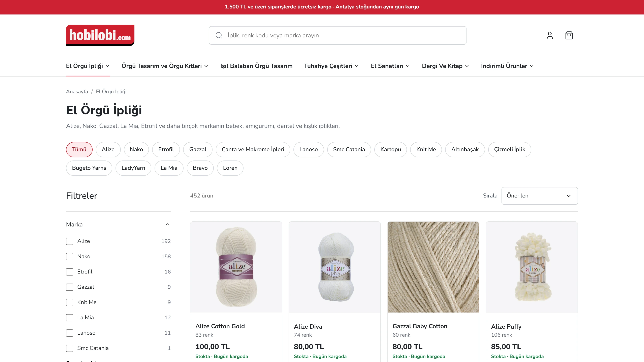Image resolution: width=644 pixels, height=362 pixels.
Task: Expand Dergi Ve Kitap nav menu
Action: [445, 66]
